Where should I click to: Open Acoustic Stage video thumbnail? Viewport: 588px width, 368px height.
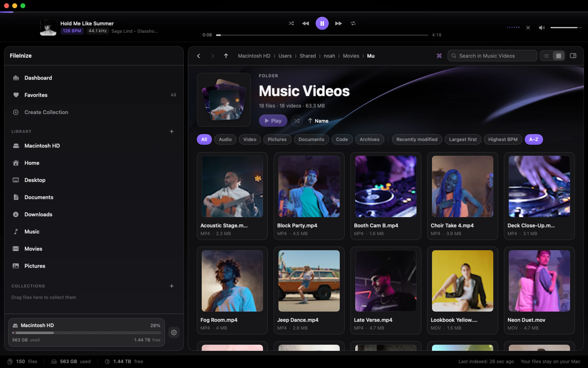[x=232, y=186]
